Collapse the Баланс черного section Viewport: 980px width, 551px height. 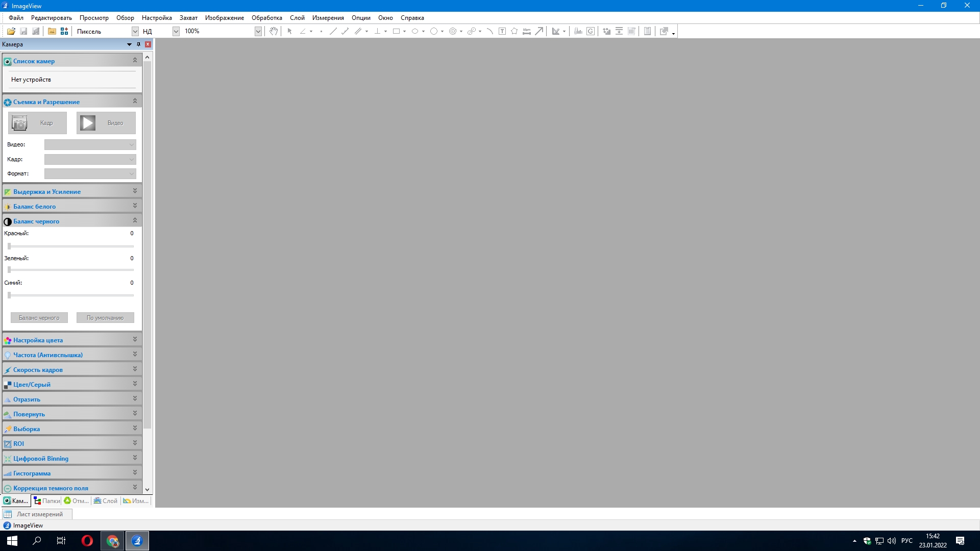(135, 221)
